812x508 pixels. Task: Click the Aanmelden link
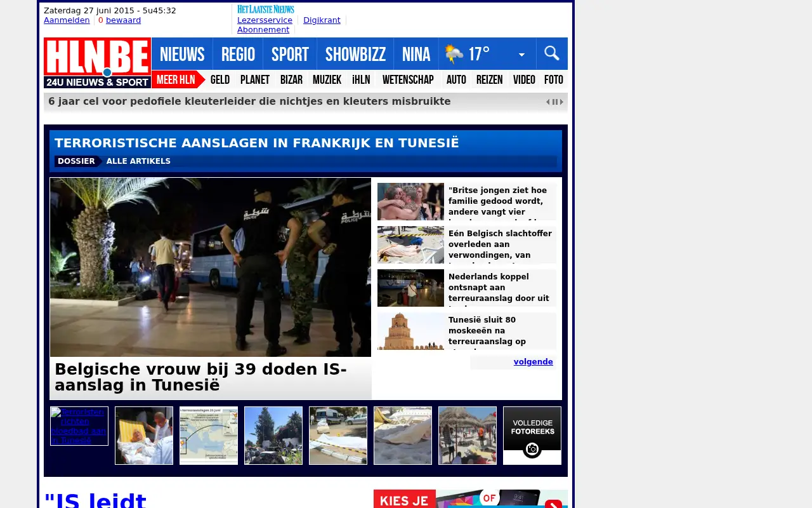click(67, 20)
